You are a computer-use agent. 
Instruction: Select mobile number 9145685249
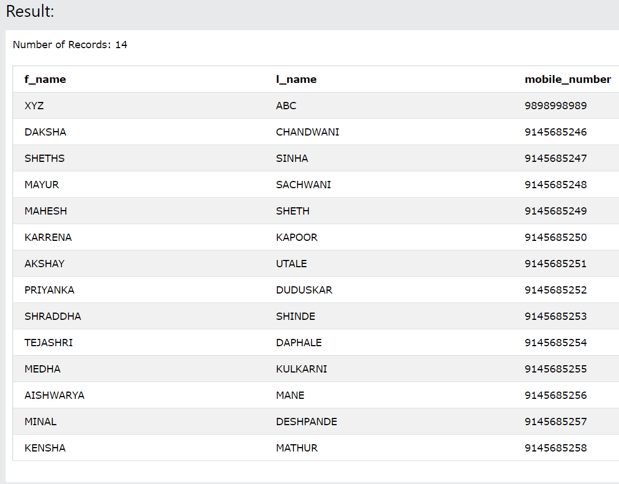(555, 211)
